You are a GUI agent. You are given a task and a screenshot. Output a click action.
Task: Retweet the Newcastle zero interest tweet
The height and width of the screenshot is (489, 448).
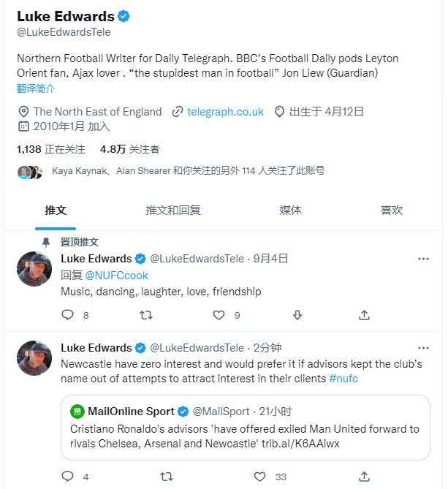point(166,477)
